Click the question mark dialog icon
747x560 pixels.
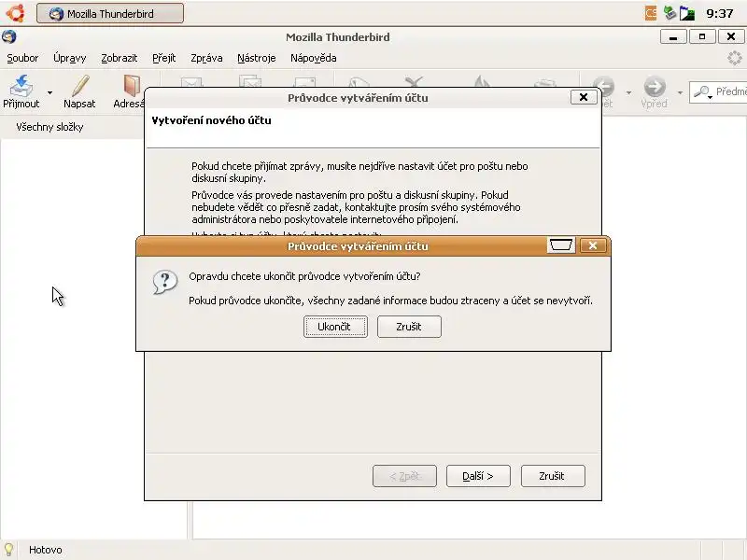coord(165,282)
